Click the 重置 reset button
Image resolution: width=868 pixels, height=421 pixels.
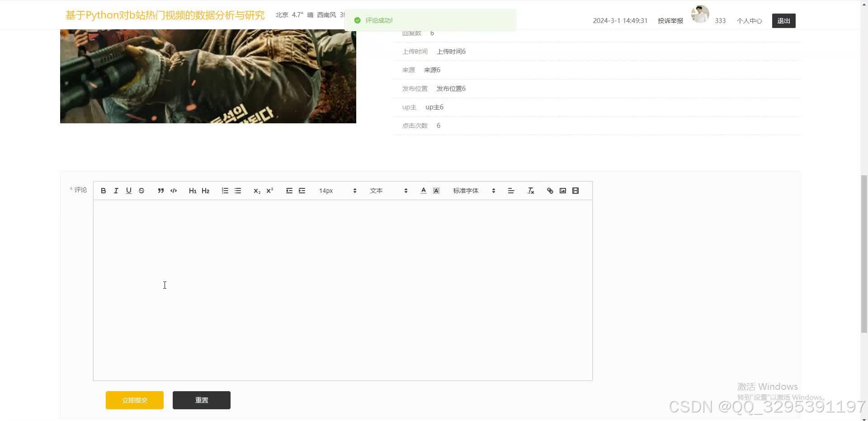[x=202, y=400]
